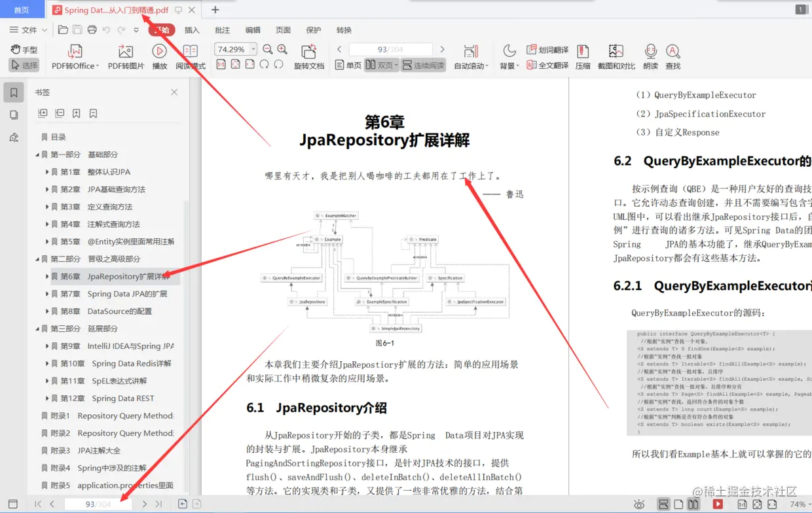Open the 文件 file menu dropdown
This screenshot has width=812, height=513.
click(x=28, y=30)
